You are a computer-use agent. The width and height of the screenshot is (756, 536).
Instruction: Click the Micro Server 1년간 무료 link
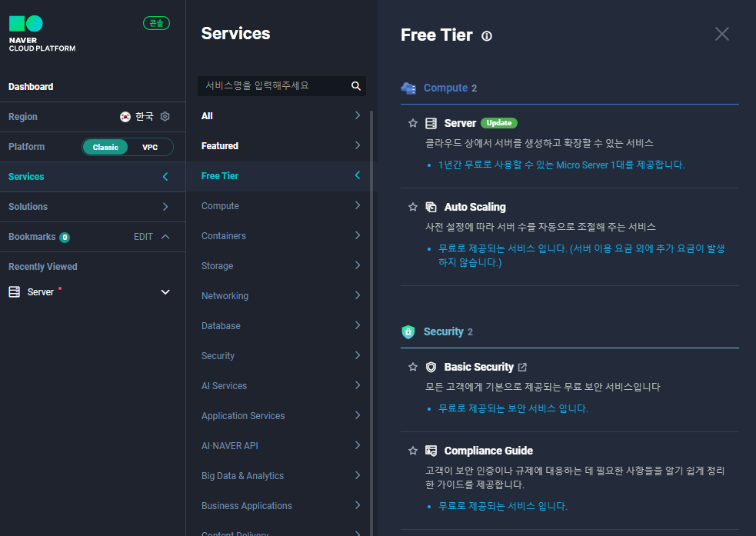pos(561,165)
